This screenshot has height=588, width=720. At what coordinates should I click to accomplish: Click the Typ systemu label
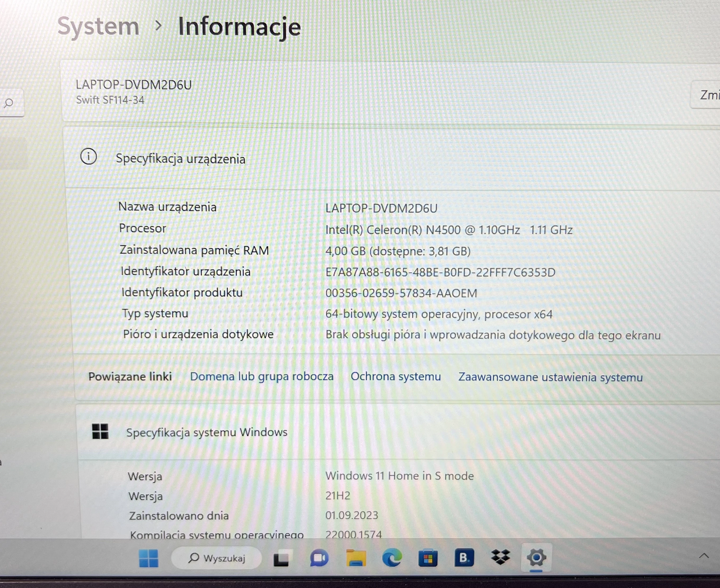155,313
